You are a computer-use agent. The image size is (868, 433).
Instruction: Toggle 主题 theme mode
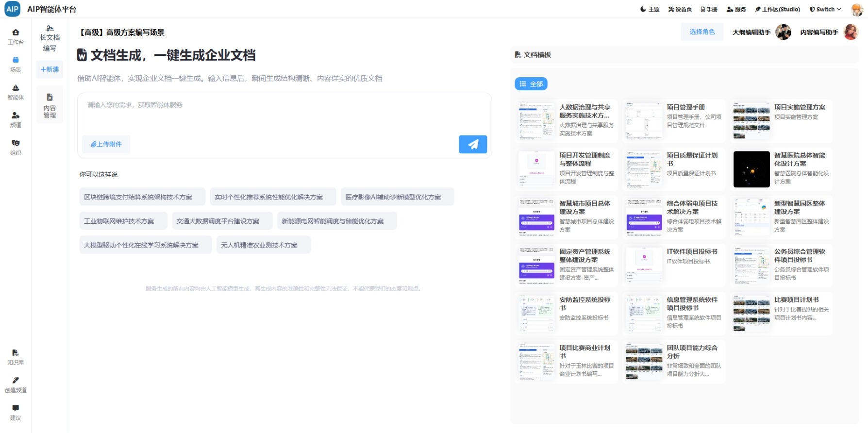pyautogui.click(x=650, y=9)
